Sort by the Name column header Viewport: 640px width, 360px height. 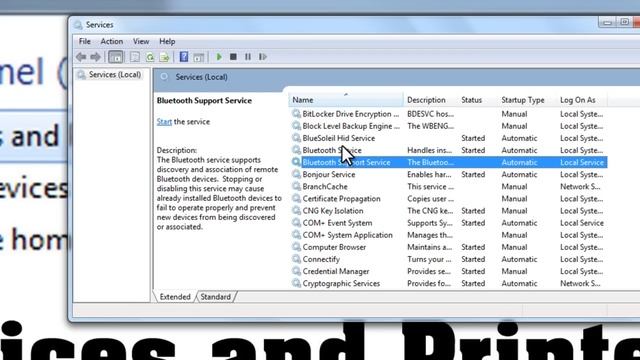346,100
